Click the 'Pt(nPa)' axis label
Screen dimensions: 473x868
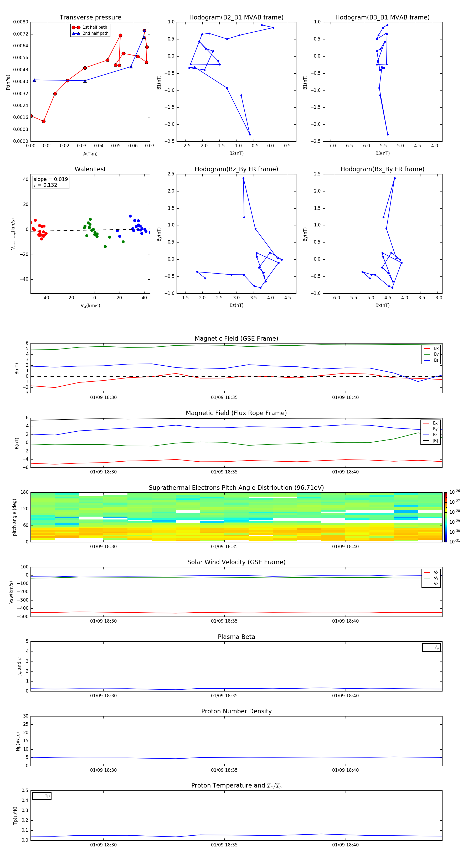pyautogui.click(x=8, y=82)
